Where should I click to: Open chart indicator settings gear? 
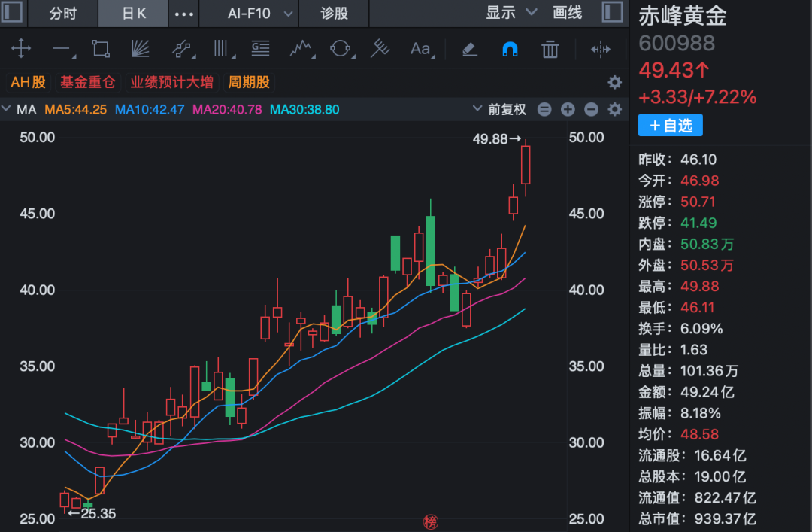tap(614, 109)
